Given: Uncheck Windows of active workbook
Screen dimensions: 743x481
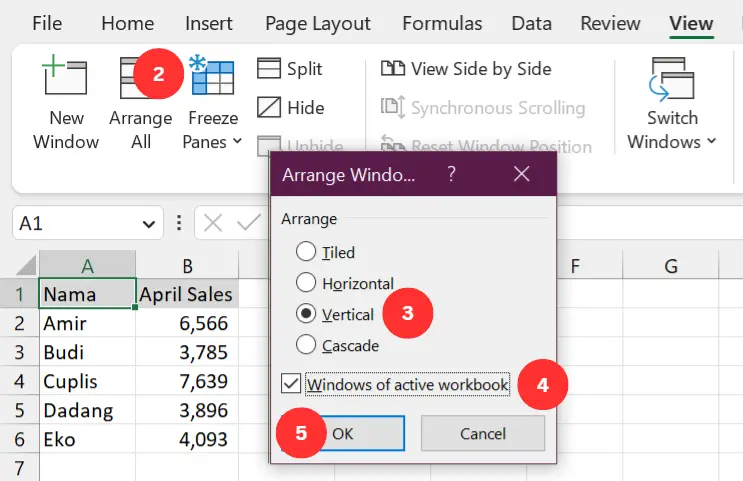Looking at the screenshot, I should (x=291, y=384).
